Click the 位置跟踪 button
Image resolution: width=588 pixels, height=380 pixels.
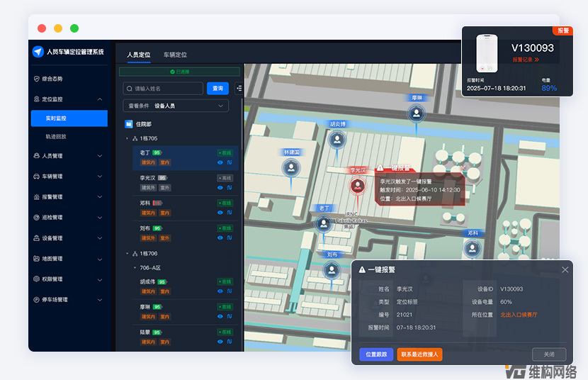[376, 354]
